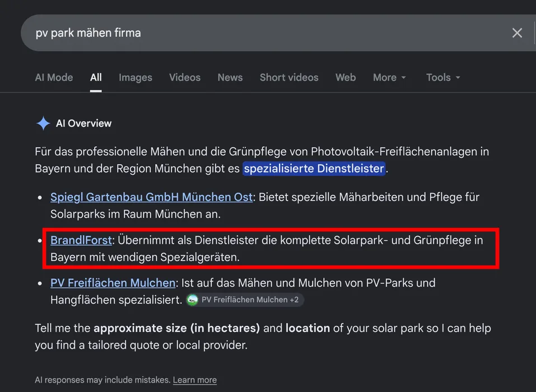Screen dimensions: 536x392
Task: Click the highlighted 'spezialisierte Dienstleister' text
Action: pos(314,169)
